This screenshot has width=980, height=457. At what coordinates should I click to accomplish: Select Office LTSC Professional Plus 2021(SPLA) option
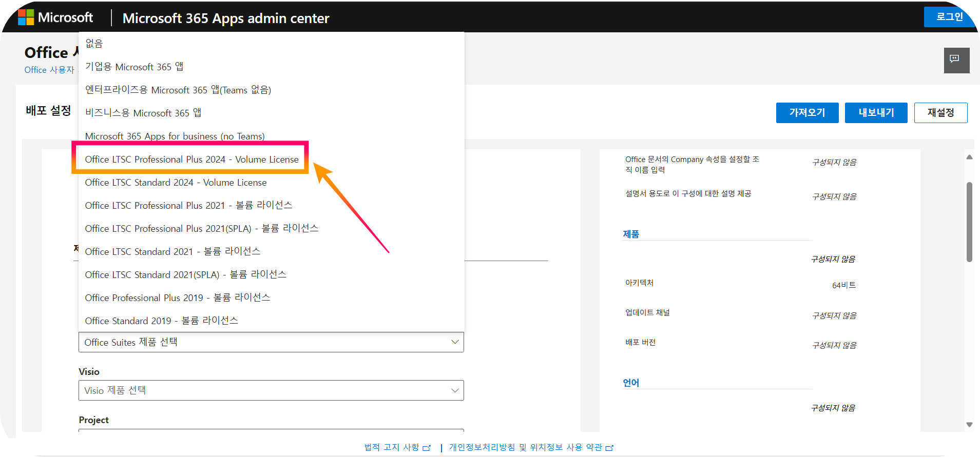tap(271, 228)
